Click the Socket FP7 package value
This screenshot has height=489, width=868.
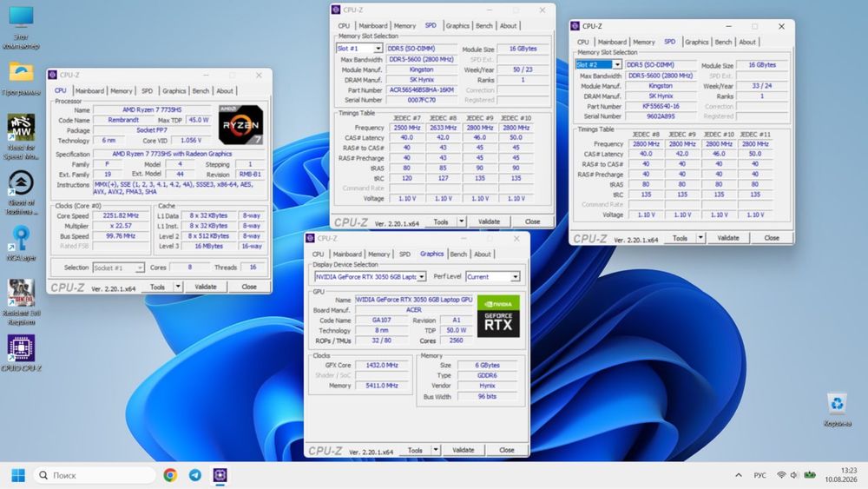(x=152, y=130)
